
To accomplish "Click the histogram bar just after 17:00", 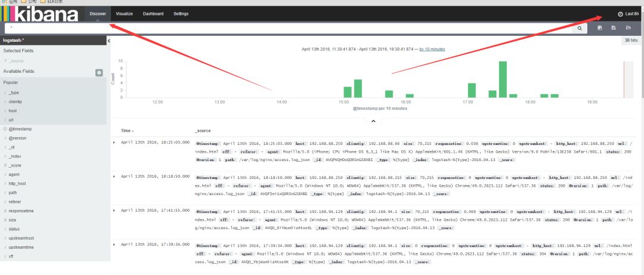I will (472, 91).
